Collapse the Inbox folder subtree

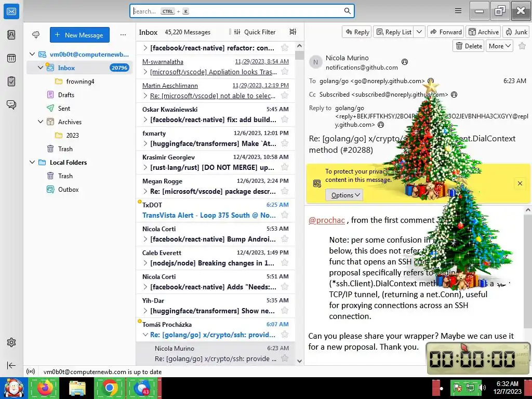[41, 68]
